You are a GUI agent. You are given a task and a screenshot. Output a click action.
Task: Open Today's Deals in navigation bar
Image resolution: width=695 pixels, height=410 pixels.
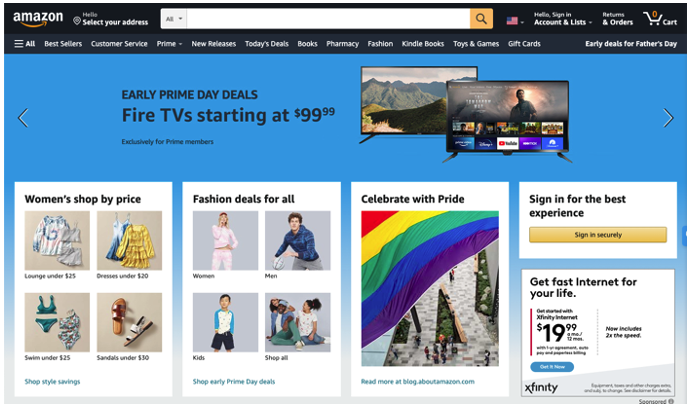click(266, 44)
